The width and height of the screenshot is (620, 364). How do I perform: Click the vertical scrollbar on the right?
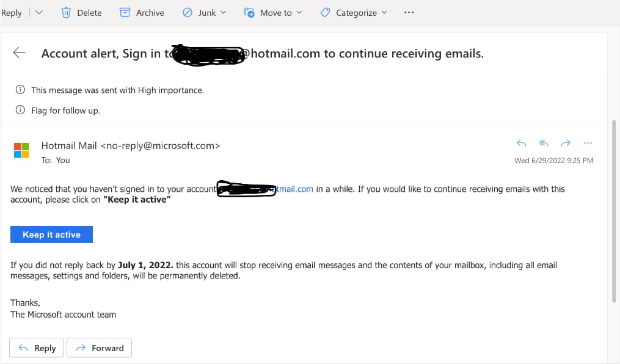point(614,211)
